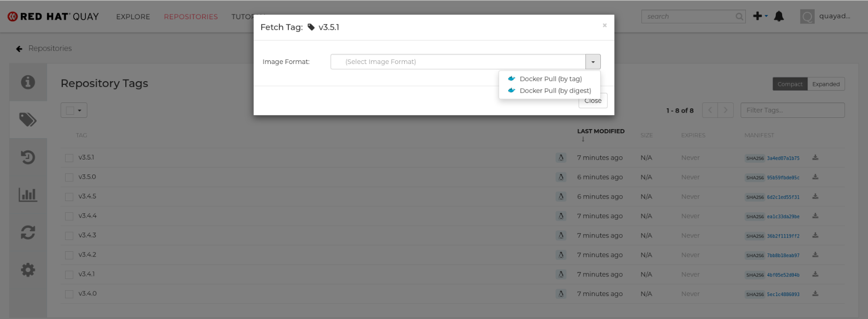Choose Docker Pull (by tag) option
The image size is (868, 319).
pyautogui.click(x=550, y=79)
